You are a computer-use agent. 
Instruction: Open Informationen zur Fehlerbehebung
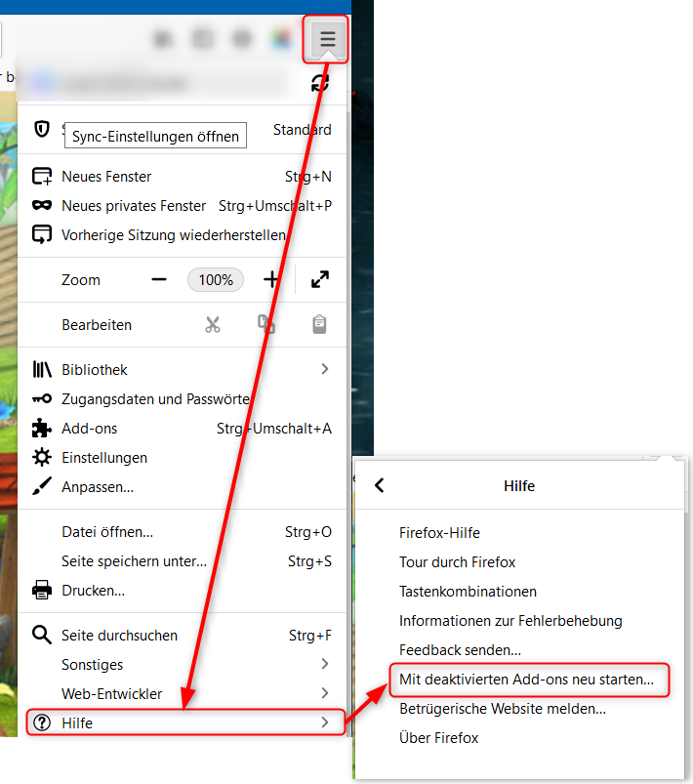coord(519,621)
